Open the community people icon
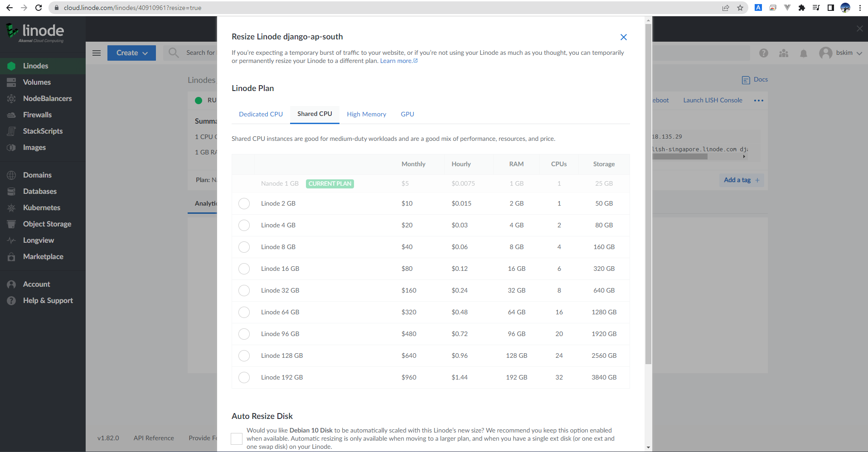868x452 pixels. 784,53
